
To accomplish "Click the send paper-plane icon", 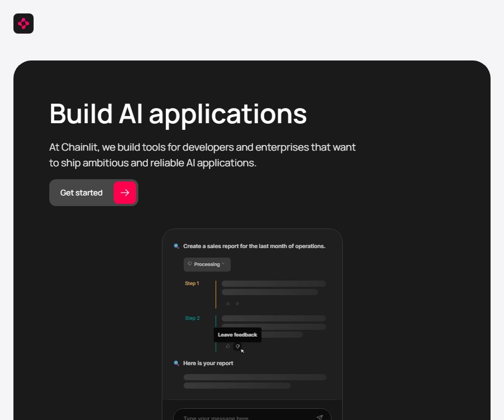I will click(x=320, y=417).
